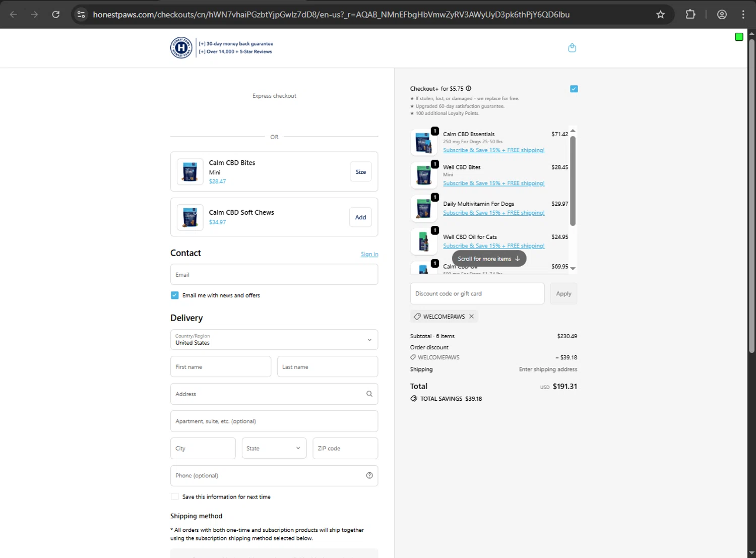756x558 pixels.
Task: Click cart list scrollbar thumb
Action: 573,181
